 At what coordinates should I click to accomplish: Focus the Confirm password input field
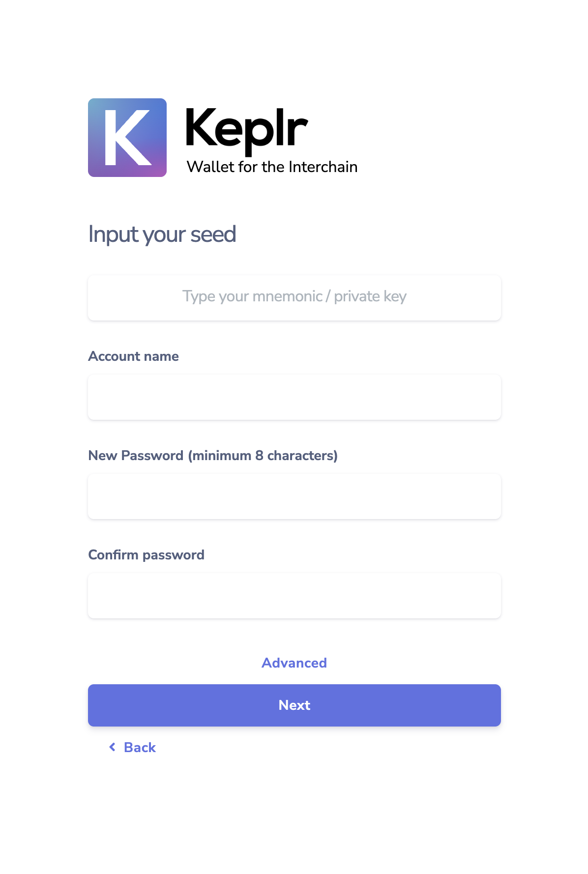[294, 596]
